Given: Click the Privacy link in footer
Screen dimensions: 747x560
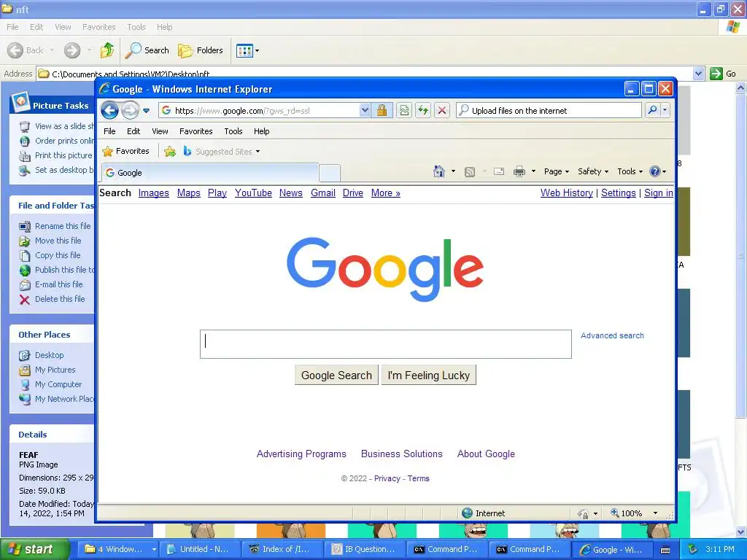Looking at the screenshot, I should coord(387,478).
